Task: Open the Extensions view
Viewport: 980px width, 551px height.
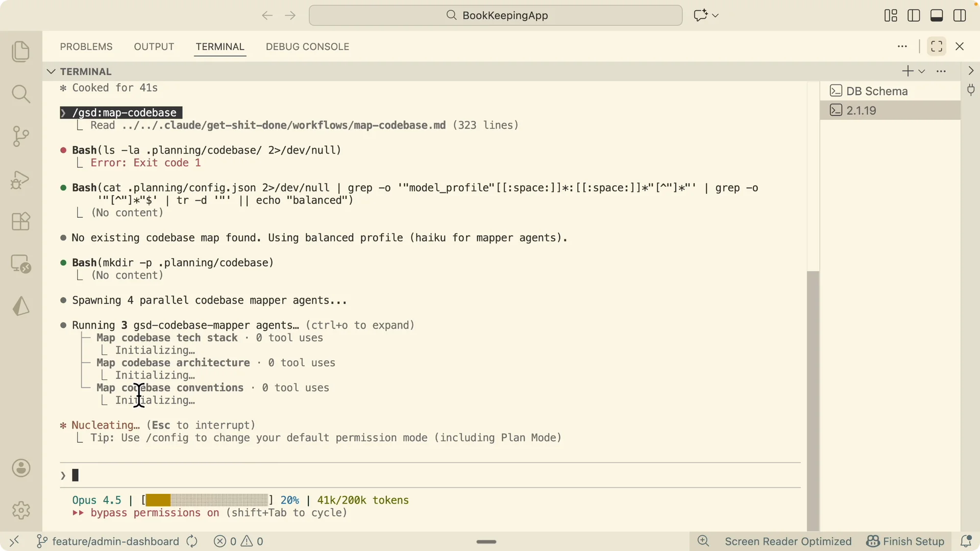Action: click(x=21, y=221)
